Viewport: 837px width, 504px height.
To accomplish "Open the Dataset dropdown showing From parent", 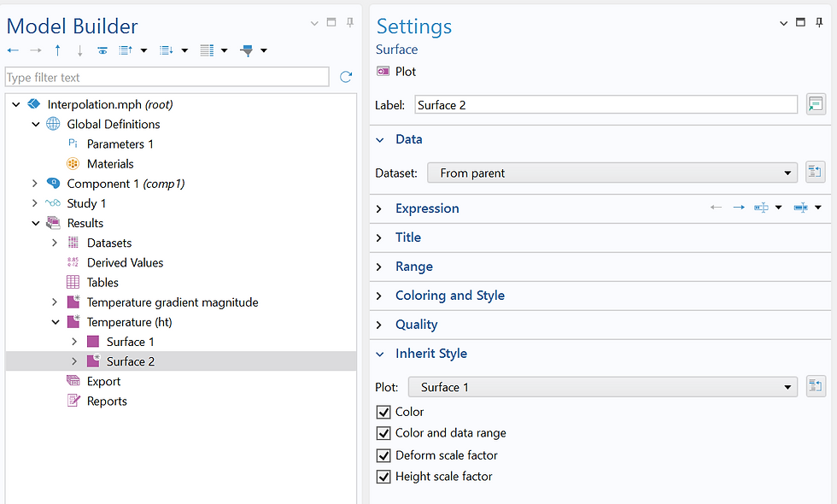I will pos(612,173).
